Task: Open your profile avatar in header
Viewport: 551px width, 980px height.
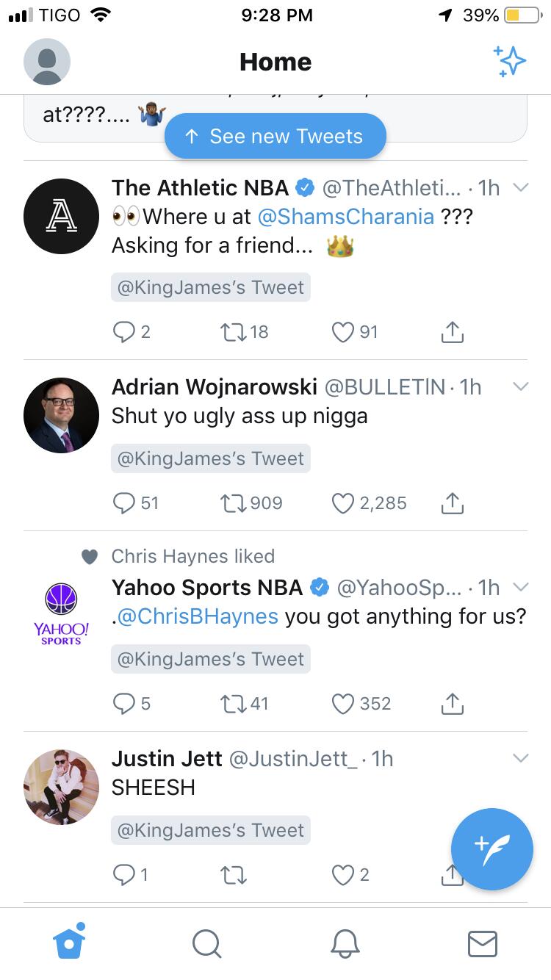Action: (x=47, y=62)
